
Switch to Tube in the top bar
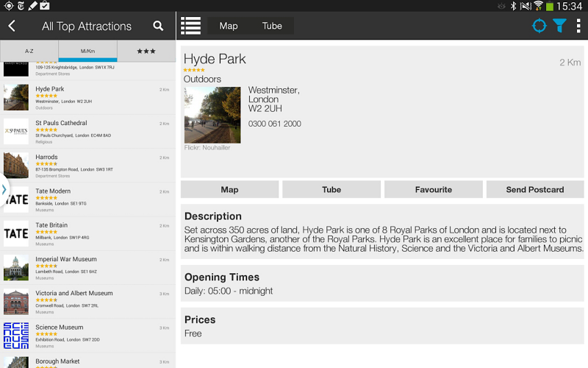pyautogui.click(x=272, y=26)
